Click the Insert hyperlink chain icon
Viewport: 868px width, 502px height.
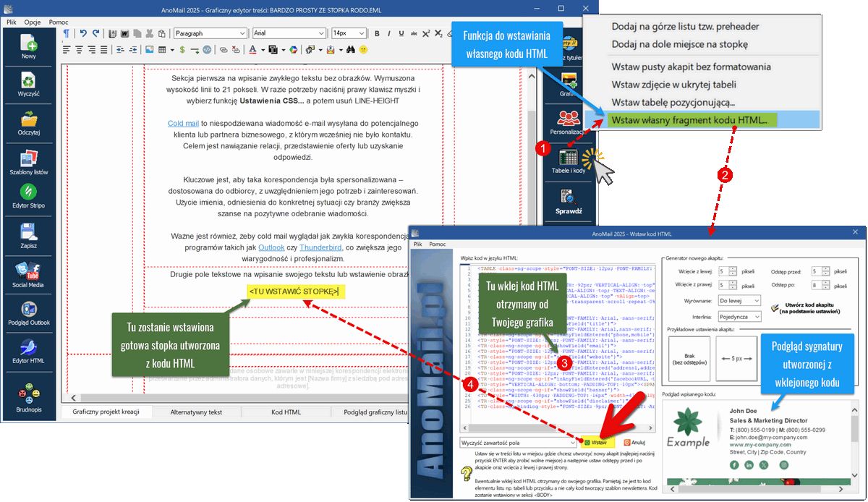pos(224,49)
